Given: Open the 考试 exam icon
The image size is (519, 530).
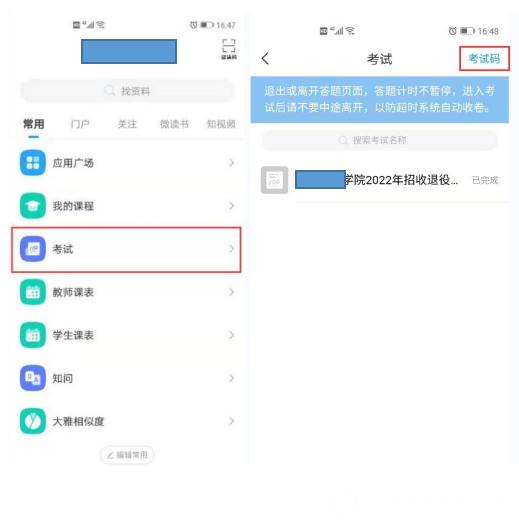Looking at the screenshot, I should pos(33,249).
